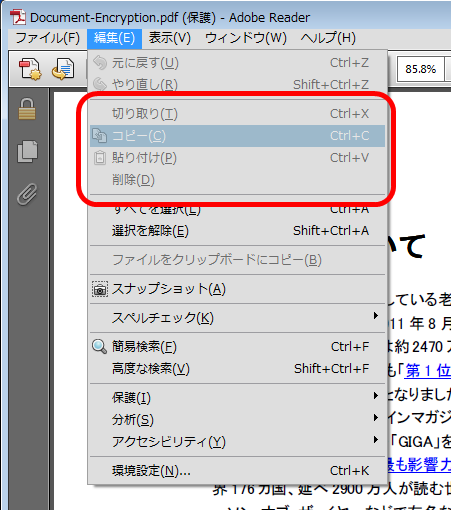Open 環境設定(N)... preferences
Viewport: 451px width, 510px height.
click(x=237, y=471)
